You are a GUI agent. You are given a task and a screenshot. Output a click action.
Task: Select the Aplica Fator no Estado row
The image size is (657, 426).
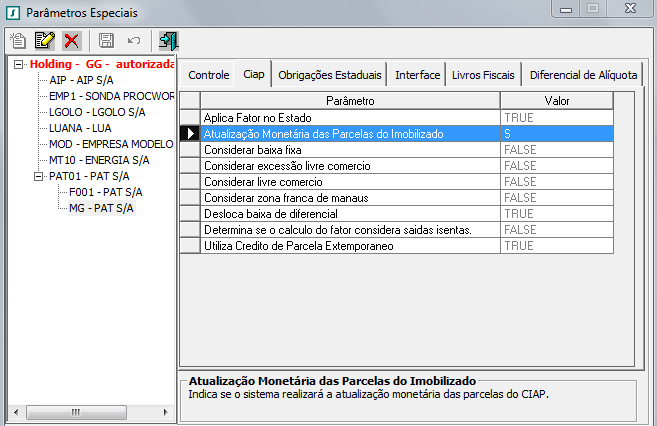tap(397, 118)
